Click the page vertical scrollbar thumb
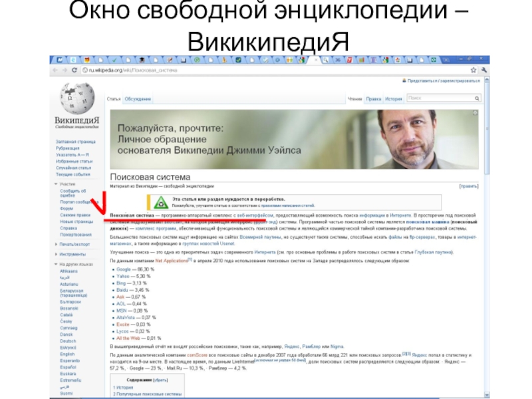The width and height of the screenshot is (532, 399). click(487, 129)
